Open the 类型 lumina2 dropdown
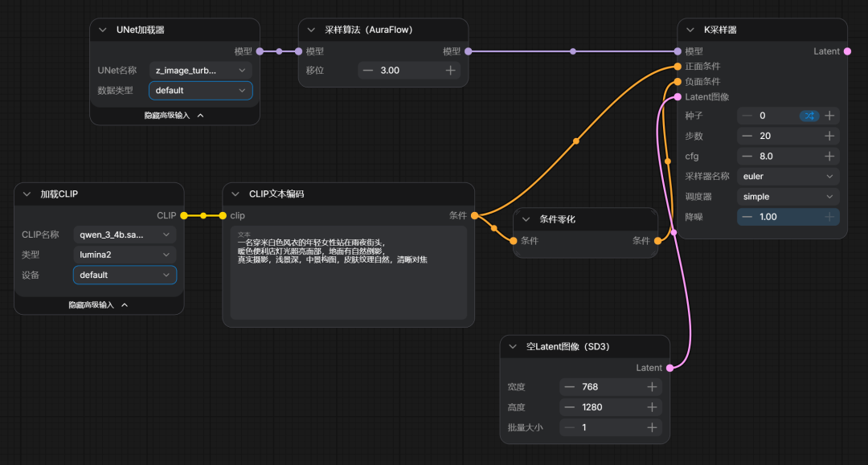The width and height of the screenshot is (868, 465). (125, 255)
